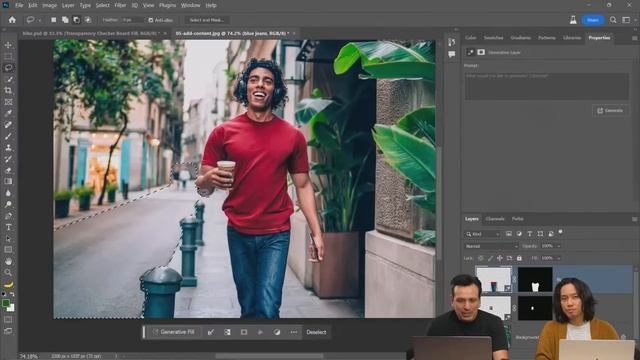This screenshot has width=640, height=360.
Task: Open the layer Kind filter dropdown
Action: click(483, 234)
